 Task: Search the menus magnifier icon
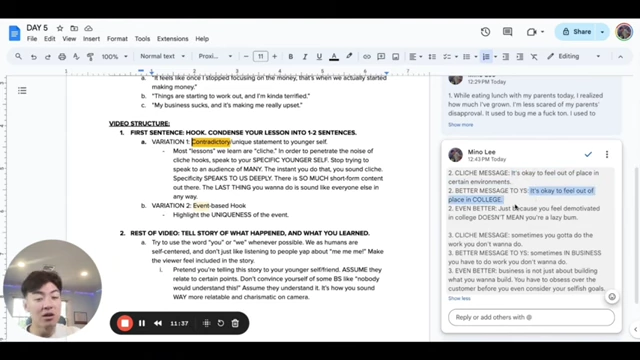(x=18, y=56)
